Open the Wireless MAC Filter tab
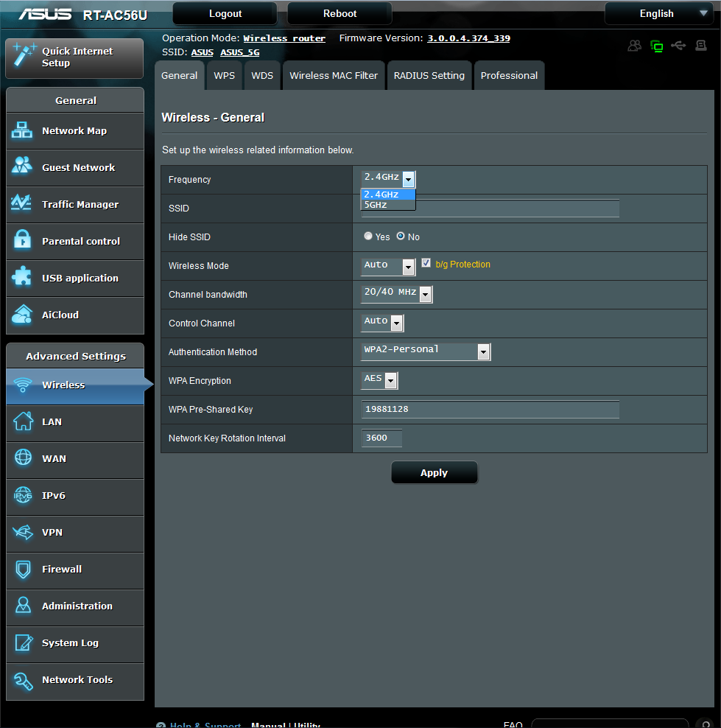Image resolution: width=721 pixels, height=728 pixels. 334,75
